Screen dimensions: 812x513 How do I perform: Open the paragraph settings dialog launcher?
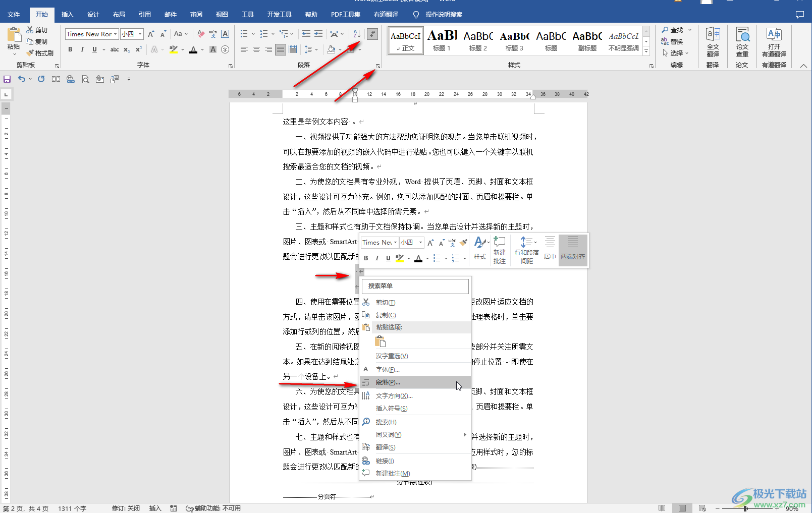tap(377, 66)
